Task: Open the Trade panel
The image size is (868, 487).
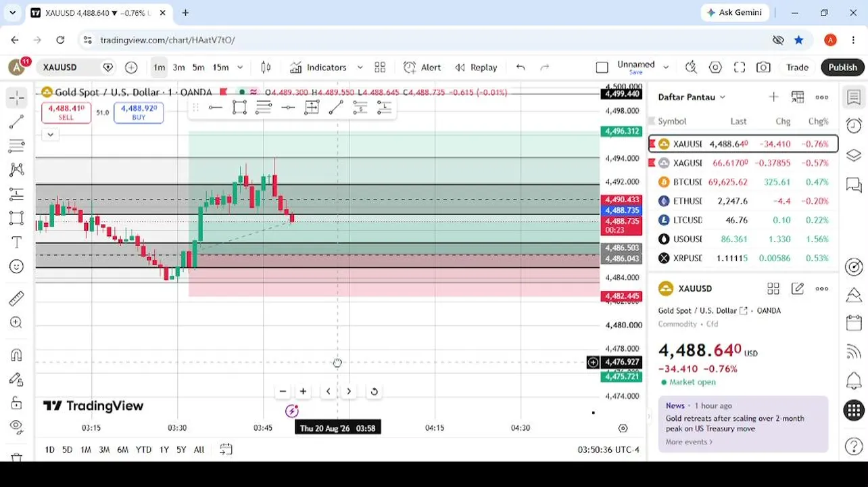Action: coord(797,67)
